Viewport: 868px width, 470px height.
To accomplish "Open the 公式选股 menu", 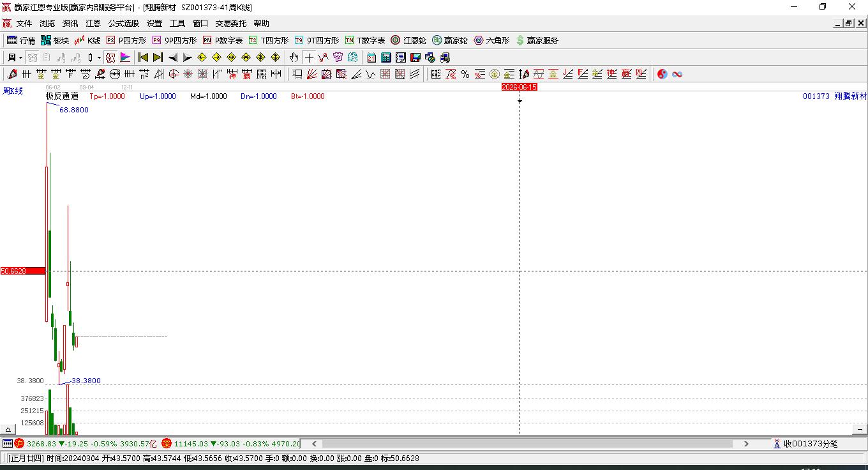I will point(123,24).
